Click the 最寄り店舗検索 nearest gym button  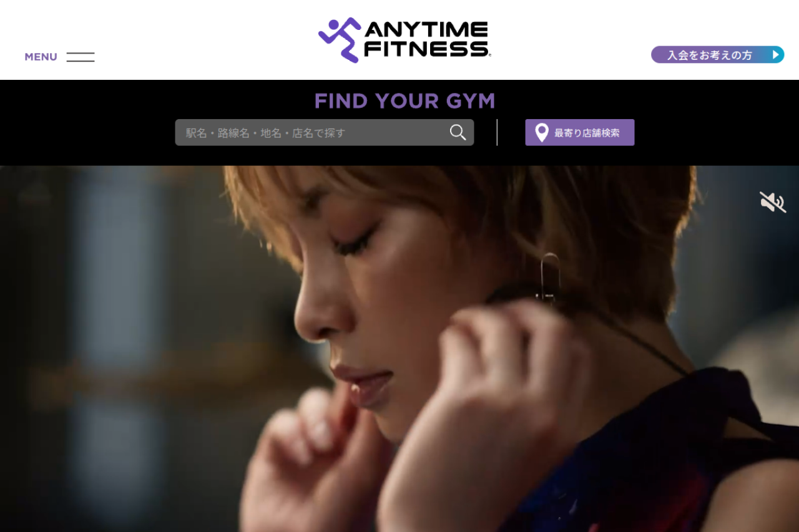click(x=580, y=132)
